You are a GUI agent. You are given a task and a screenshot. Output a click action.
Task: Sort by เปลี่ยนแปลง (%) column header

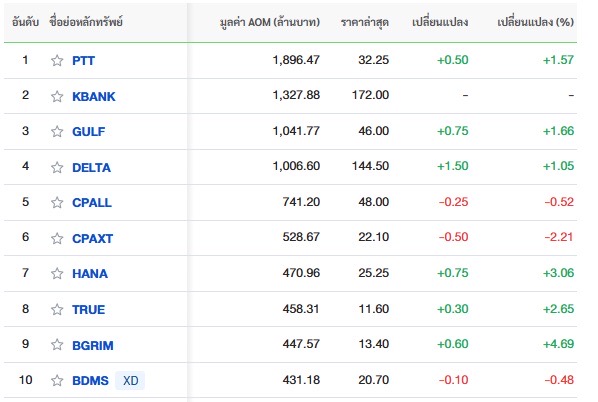tap(535, 22)
